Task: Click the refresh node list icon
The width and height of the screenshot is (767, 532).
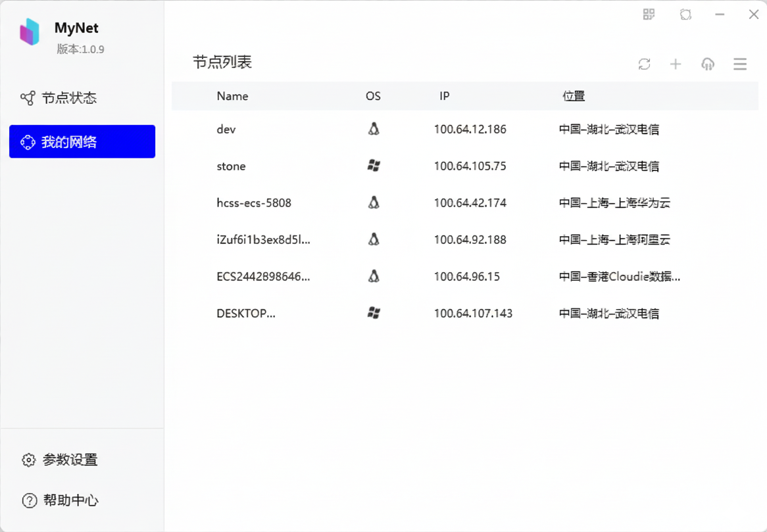Action: [x=644, y=64]
